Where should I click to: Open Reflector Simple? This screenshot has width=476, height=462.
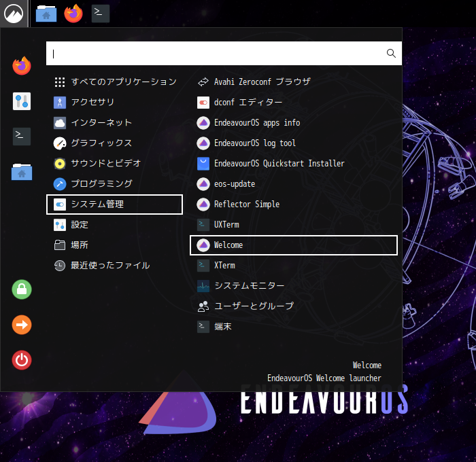click(x=294, y=205)
